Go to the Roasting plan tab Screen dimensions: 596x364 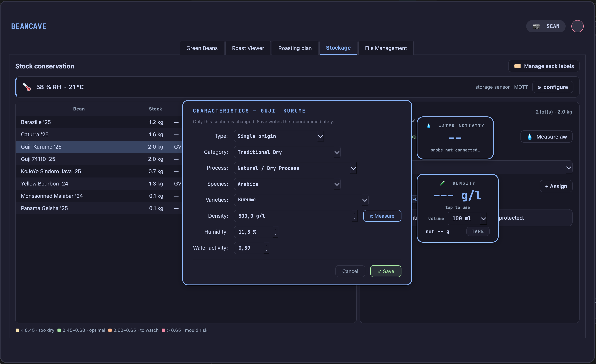(x=295, y=48)
